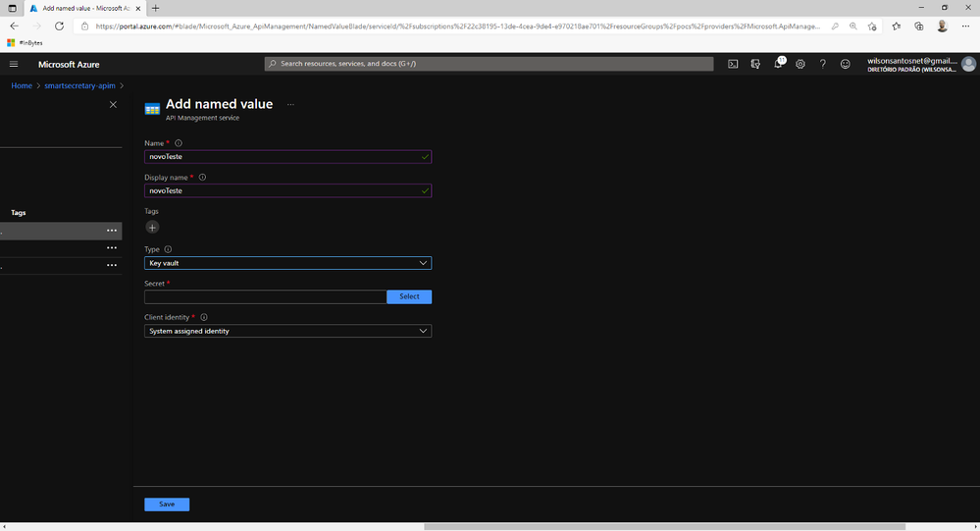This screenshot has height=531, width=980.
Task: Add this page to favorites
Action: (x=872, y=27)
